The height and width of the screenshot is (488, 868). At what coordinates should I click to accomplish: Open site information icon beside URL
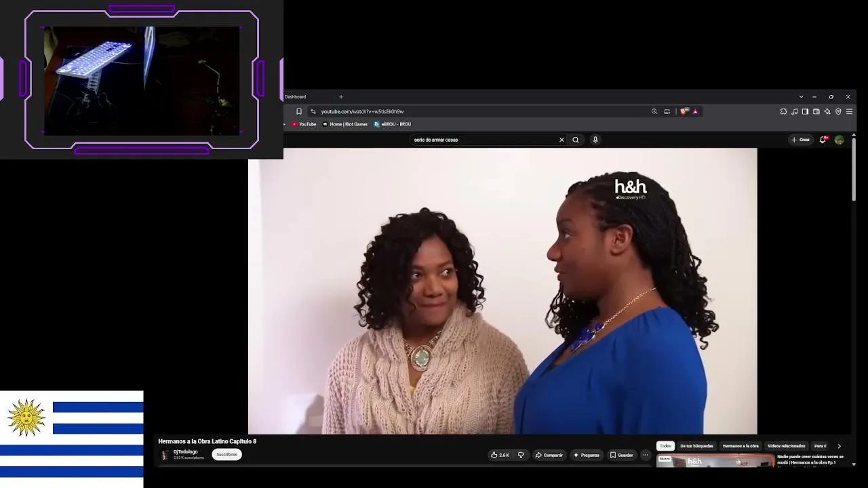coord(313,111)
